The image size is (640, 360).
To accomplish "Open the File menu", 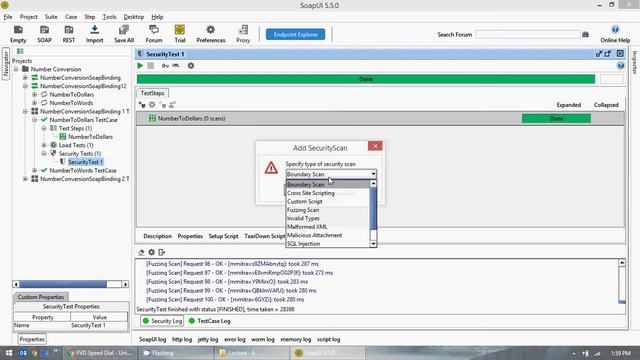I will (x=8, y=17).
